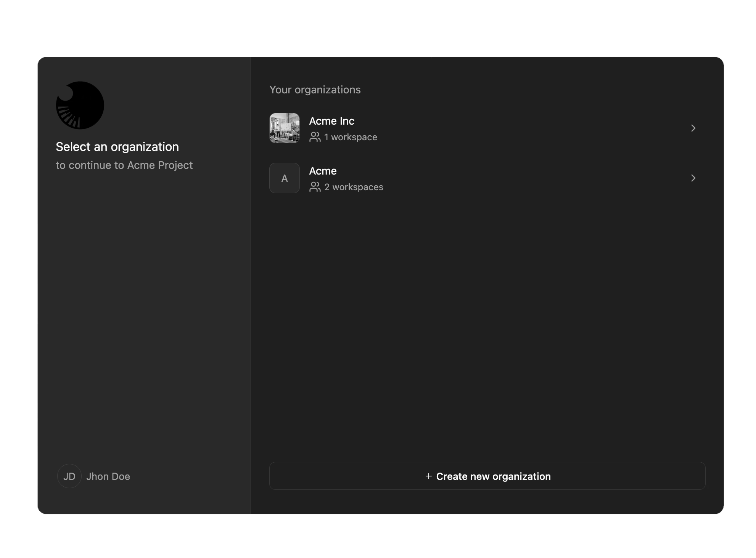Click the circular app logo

(x=80, y=105)
